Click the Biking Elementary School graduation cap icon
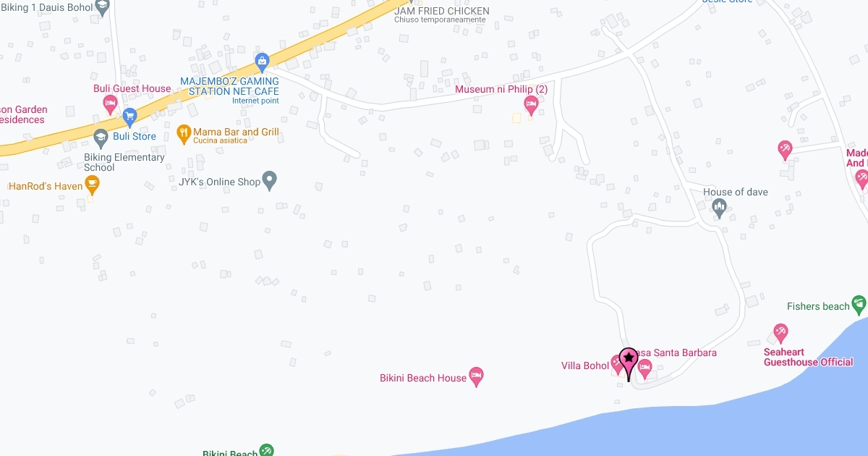This screenshot has width=868, height=456. [101, 136]
